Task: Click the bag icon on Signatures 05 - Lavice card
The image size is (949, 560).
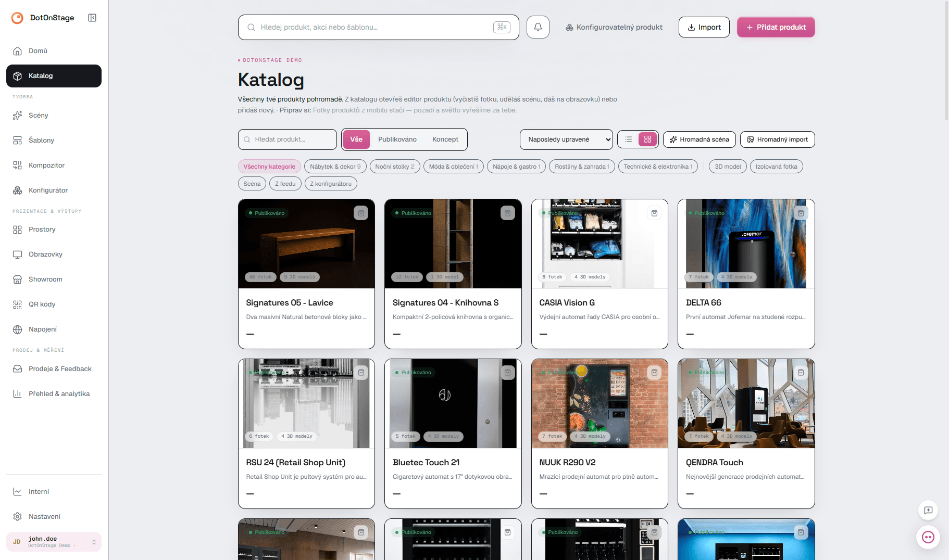Action: coord(361,213)
